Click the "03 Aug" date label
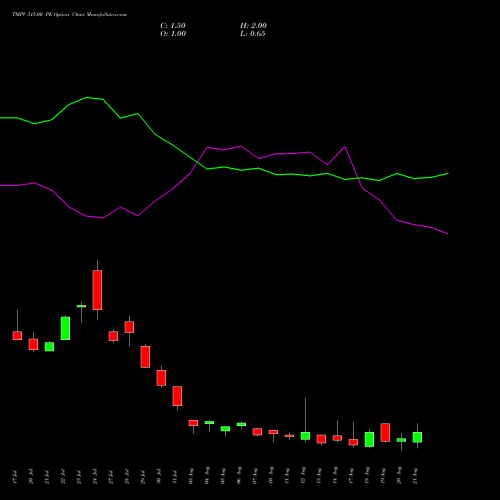The image size is (500, 500). click(191, 476)
